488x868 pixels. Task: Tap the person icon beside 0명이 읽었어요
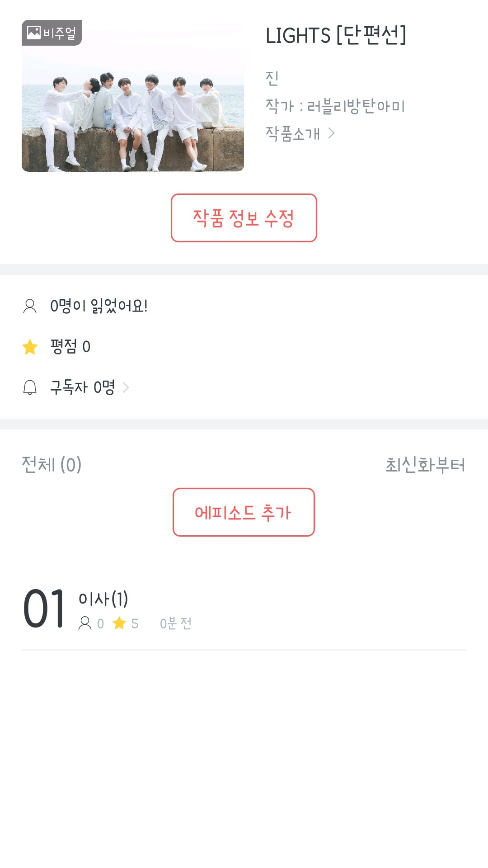coord(30,306)
